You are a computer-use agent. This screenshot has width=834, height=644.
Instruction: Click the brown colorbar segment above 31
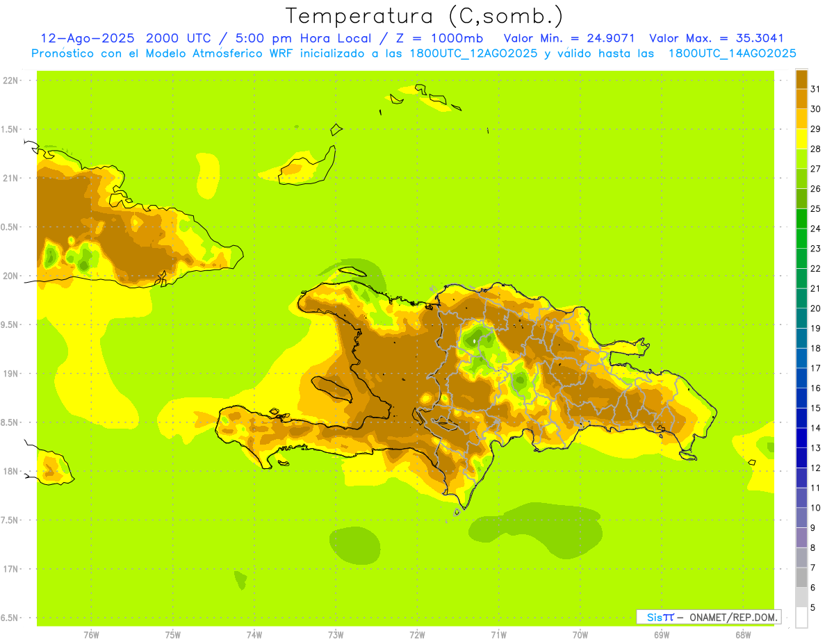click(x=801, y=79)
